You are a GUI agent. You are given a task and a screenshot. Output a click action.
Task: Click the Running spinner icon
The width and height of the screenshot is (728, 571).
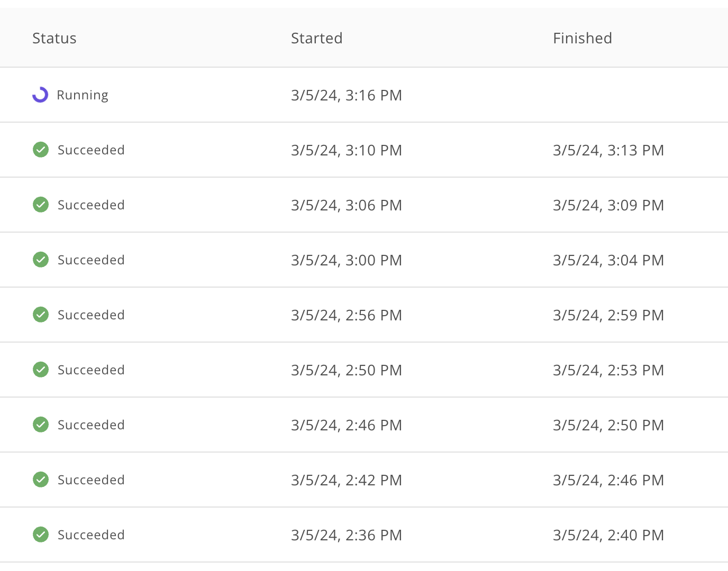point(40,95)
